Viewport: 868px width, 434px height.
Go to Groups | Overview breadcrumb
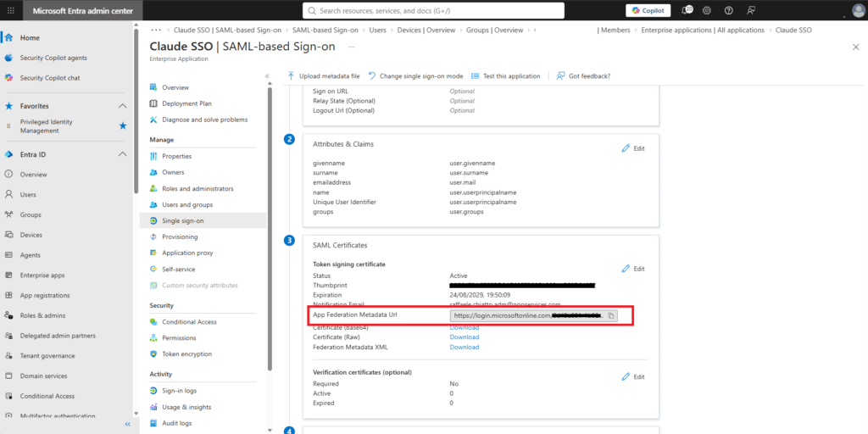tap(494, 30)
